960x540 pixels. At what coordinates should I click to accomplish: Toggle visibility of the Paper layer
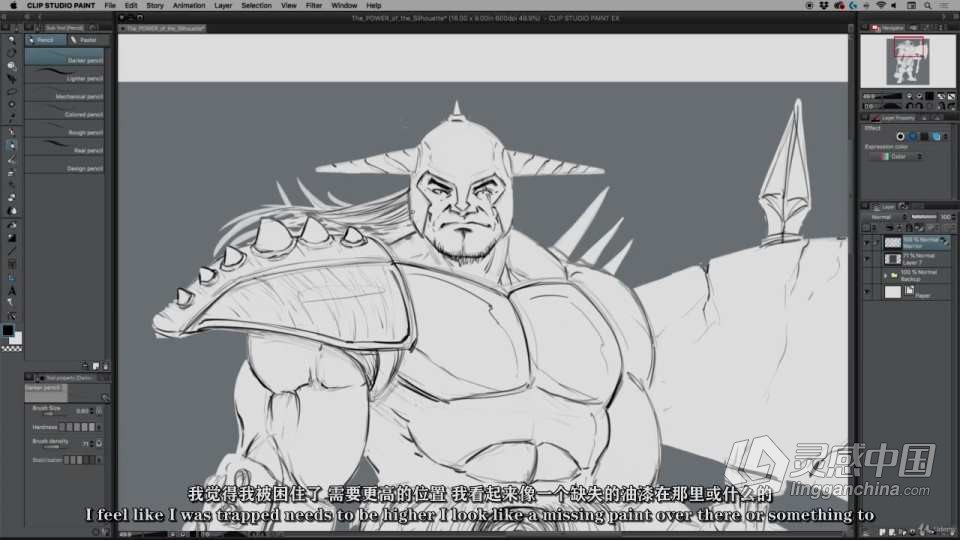[866, 292]
